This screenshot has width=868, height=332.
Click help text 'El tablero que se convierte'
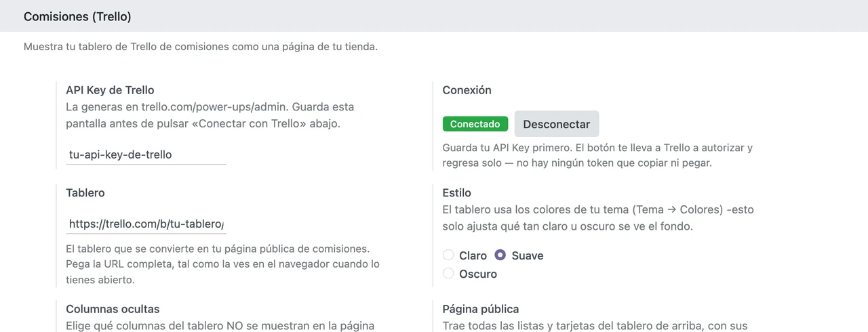[222, 264]
